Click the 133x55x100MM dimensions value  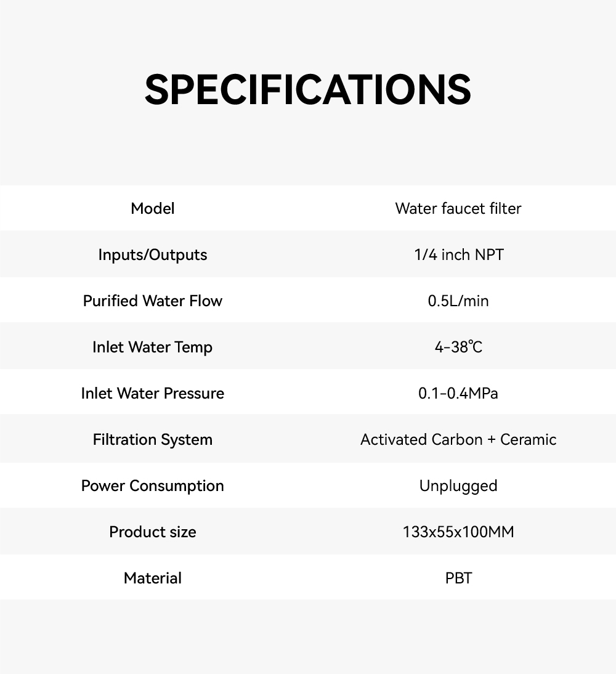click(458, 532)
